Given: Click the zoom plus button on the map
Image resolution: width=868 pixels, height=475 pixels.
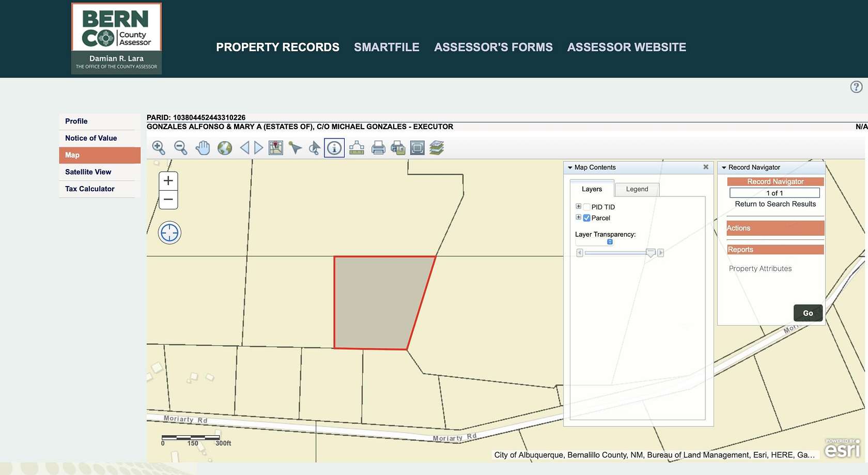Looking at the screenshot, I should (x=168, y=181).
